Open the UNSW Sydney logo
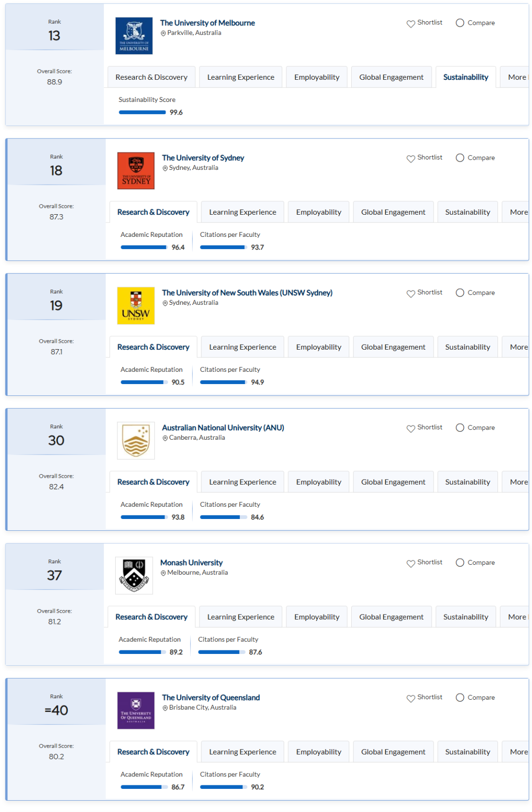This screenshot has height=812, width=532. pyautogui.click(x=136, y=306)
